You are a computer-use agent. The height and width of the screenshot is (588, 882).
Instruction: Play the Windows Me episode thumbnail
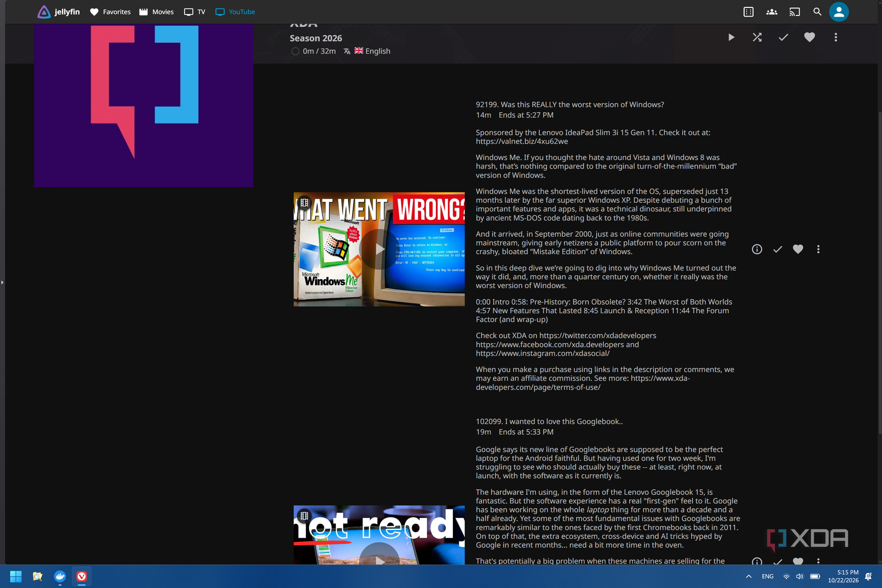379,249
